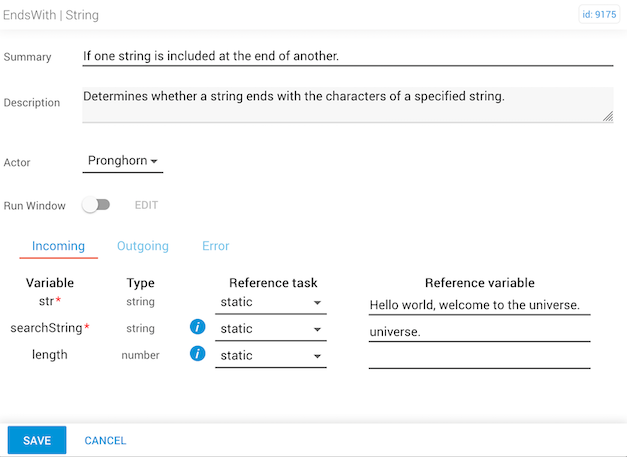Screen dimensions: 627x457
Task: Open the Error tab
Action: pyautogui.click(x=215, y=246)
